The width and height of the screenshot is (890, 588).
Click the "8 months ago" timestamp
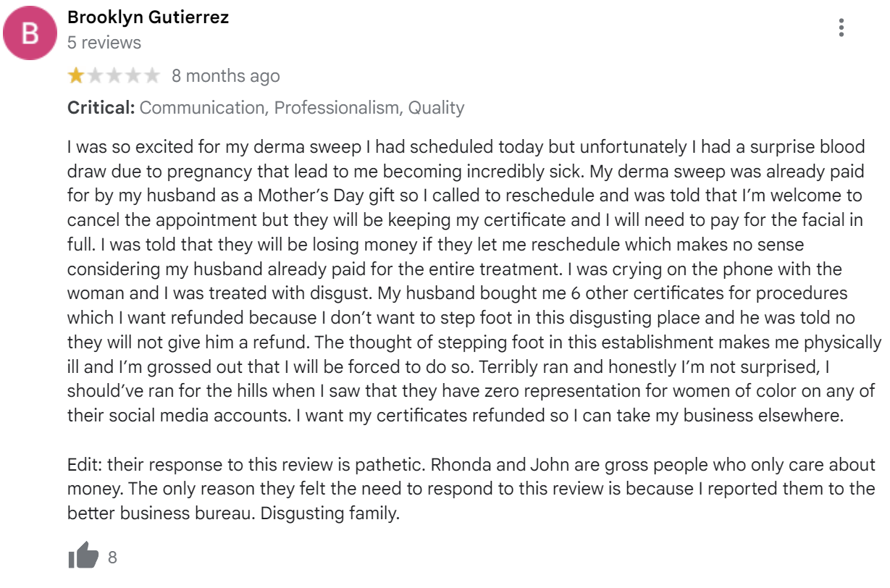click(225, 75)
